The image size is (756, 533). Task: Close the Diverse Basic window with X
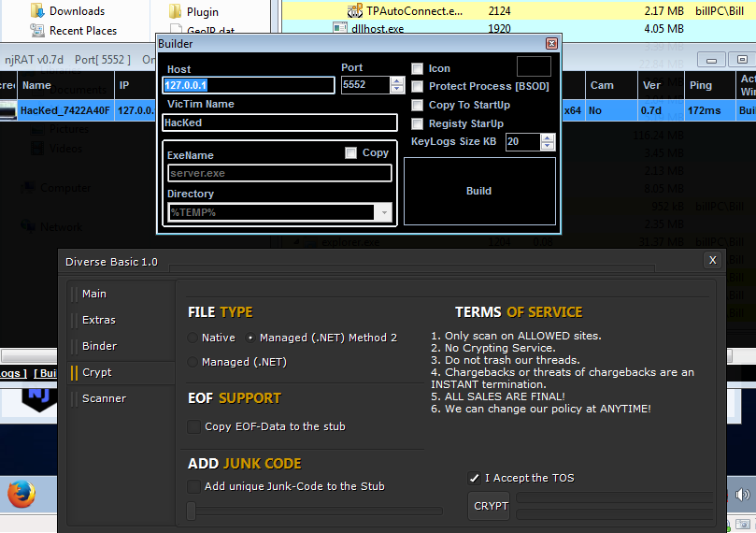712,261
